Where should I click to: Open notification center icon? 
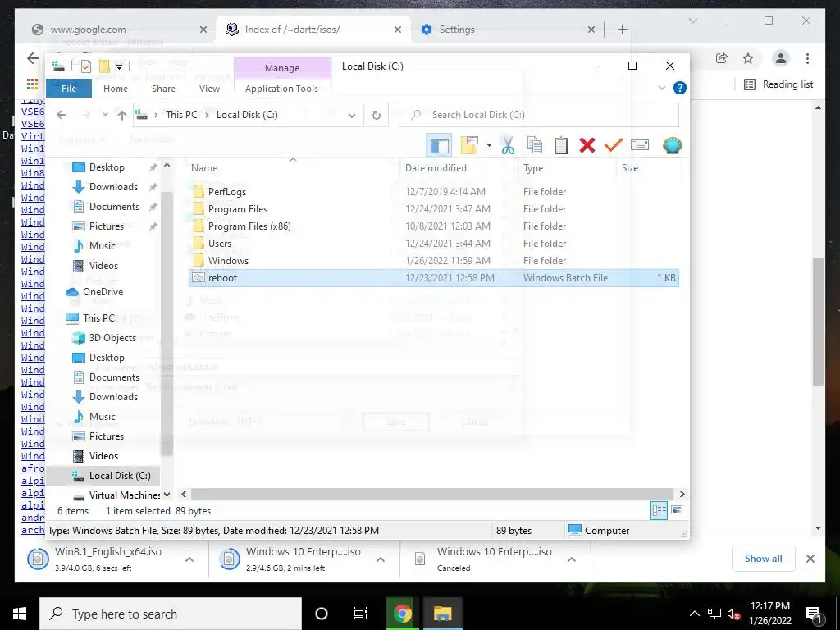pyautogui.click(x=813, y=614)
